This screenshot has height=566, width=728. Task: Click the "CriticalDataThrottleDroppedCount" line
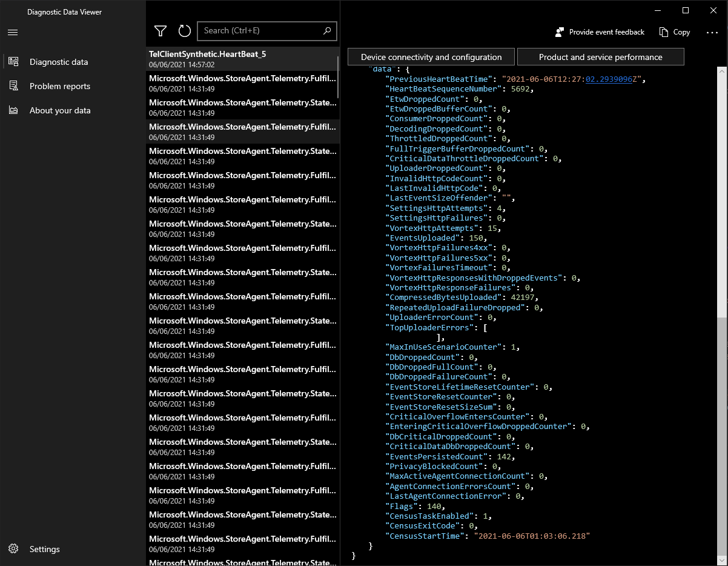click(474, 158)
